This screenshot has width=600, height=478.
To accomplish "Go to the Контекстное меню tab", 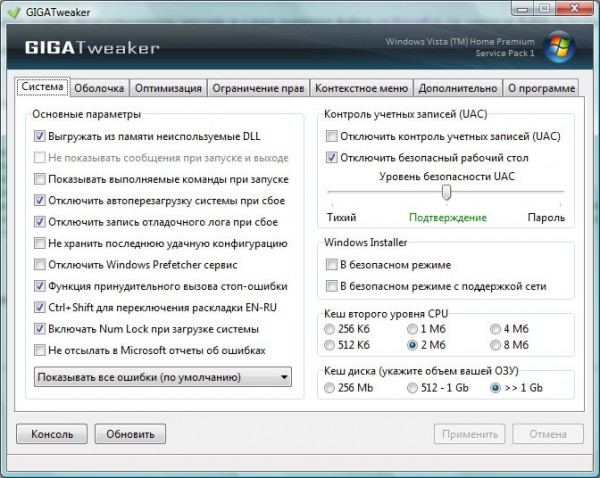I will tap(361, 88).
